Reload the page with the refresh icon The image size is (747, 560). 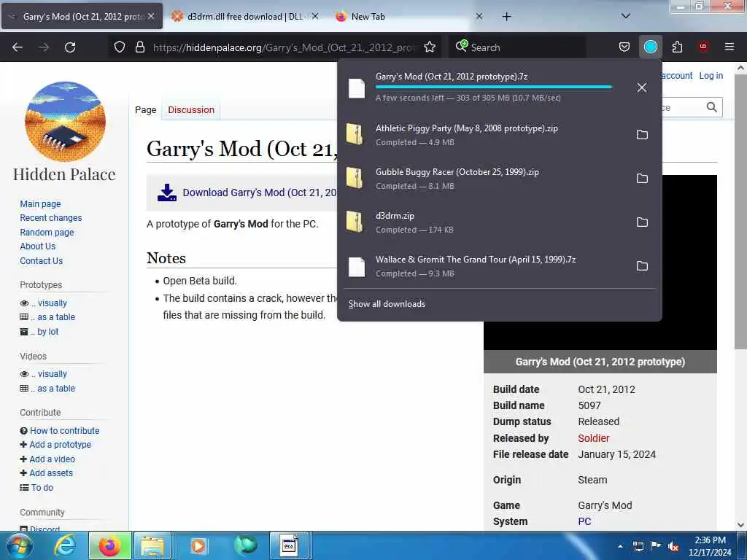click(x=70, y=47)
